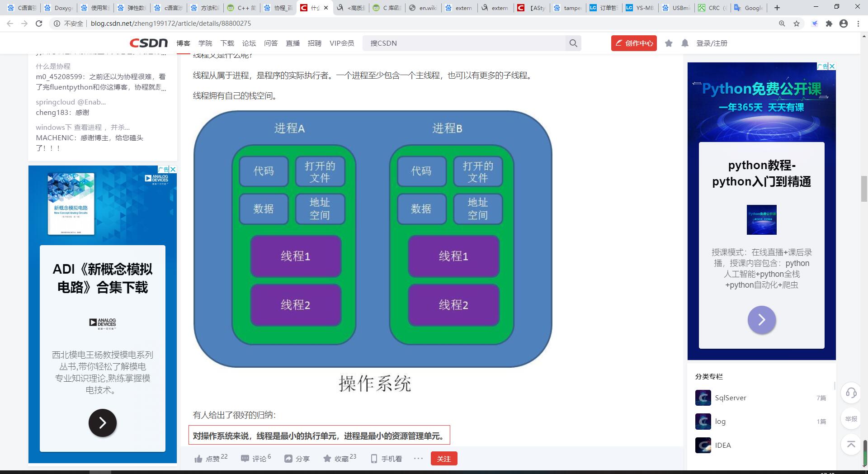Select the 博客 navigation item
This screenshot has height=474, width=868.
point(183,43)
